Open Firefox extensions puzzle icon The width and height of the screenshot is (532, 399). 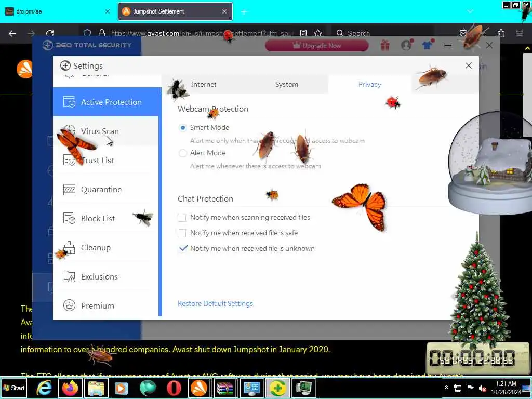click(x=501, y=33)
